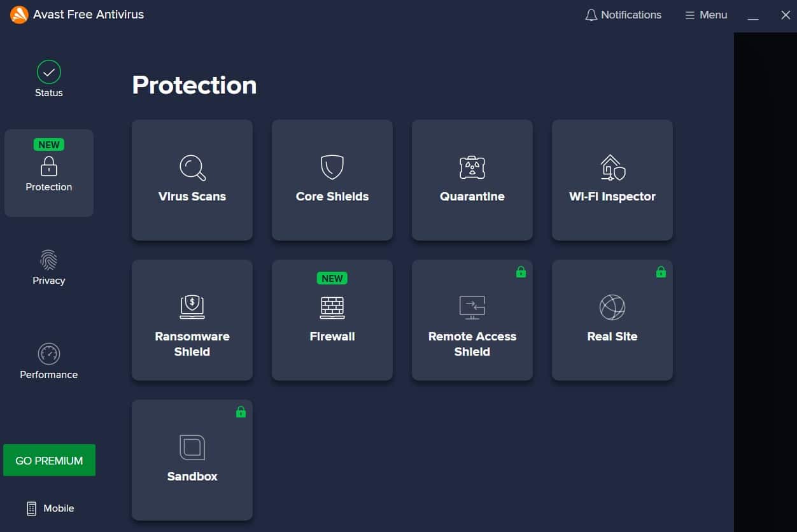
Task: Click the Avast logo
Action: (18, 14)
